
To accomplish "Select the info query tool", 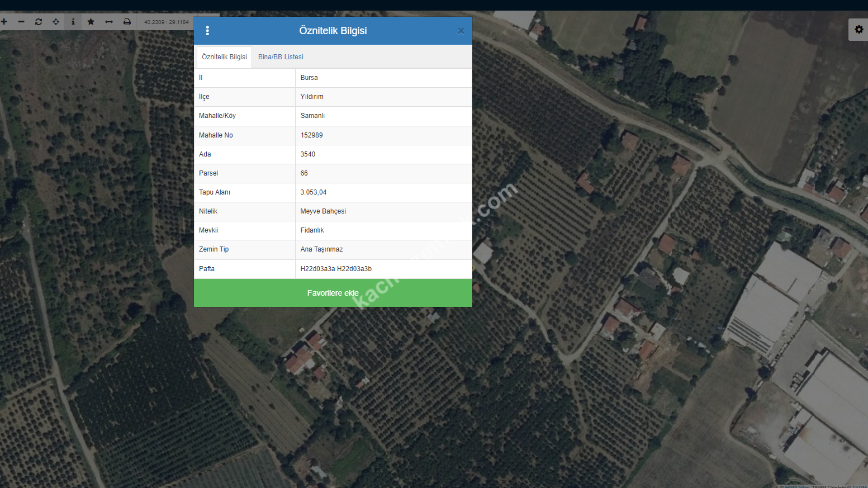I will 73,22.
